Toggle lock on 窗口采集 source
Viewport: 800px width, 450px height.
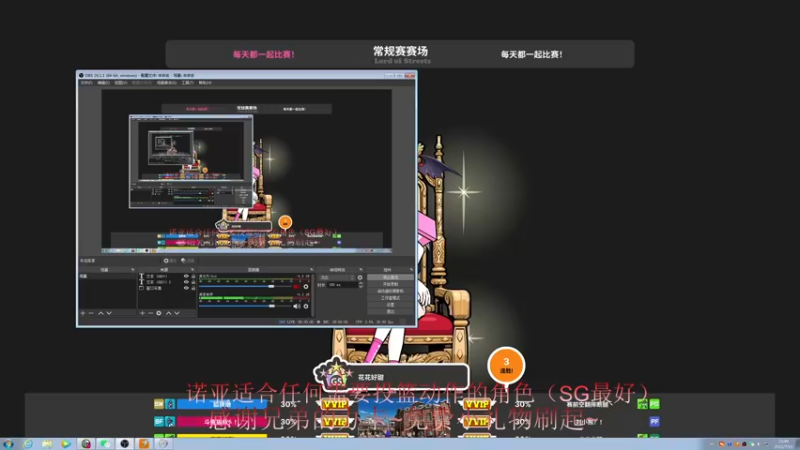tap(193, 288)
